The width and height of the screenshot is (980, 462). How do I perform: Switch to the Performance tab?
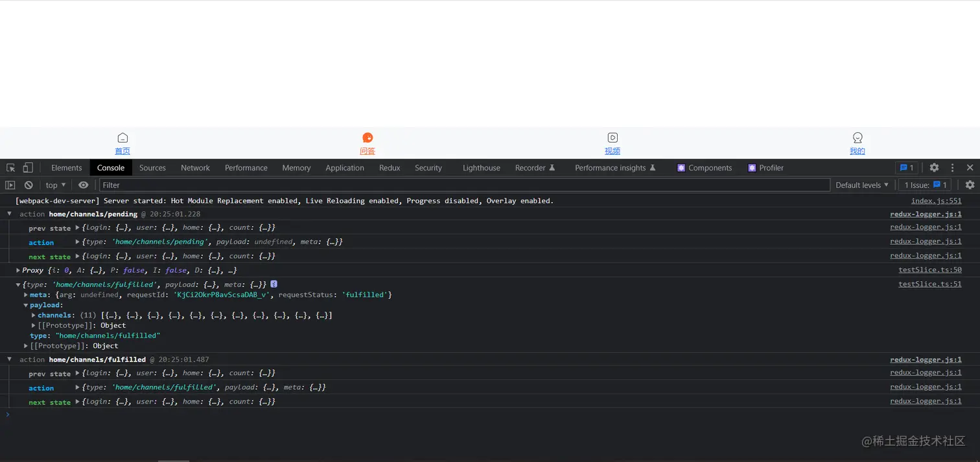point(246,168)
